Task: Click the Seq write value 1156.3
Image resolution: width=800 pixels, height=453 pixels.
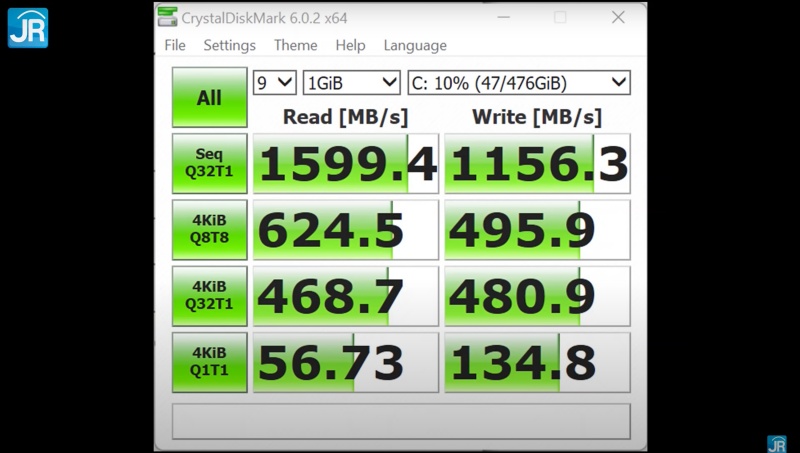Action: click(537, 163)
